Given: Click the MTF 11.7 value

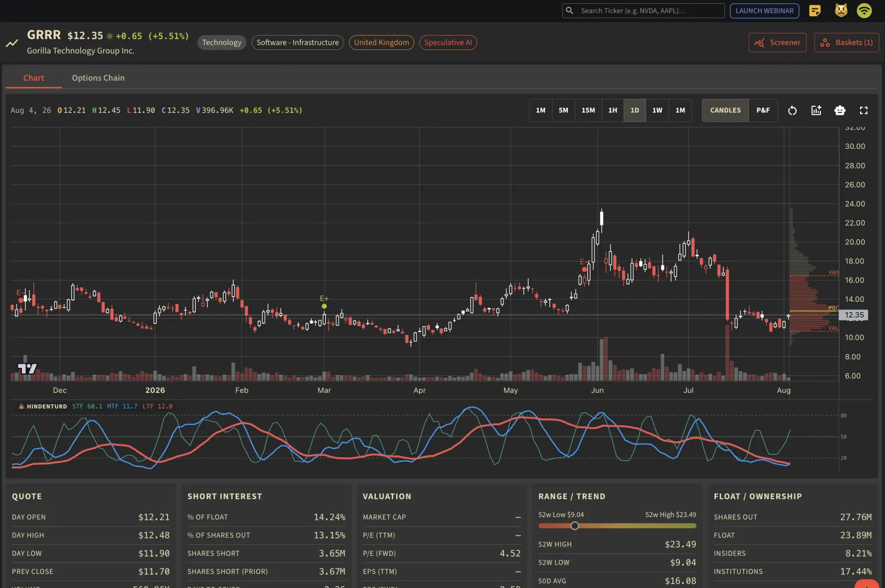Looking at the screenshot, I should pyautogui.click(x=122, y=406).
